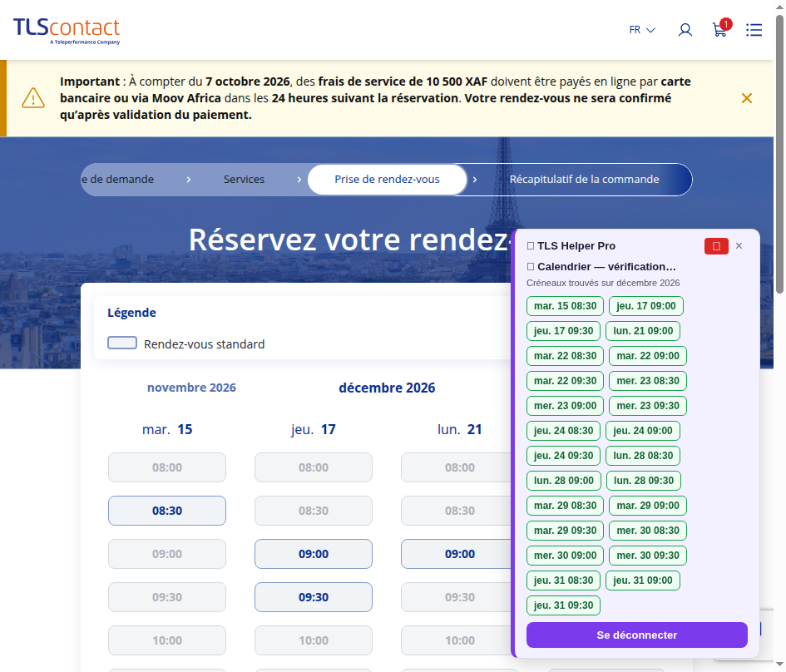Select helper chip mer. 23 09:00

pyautogui.click(x=565, y=406)
